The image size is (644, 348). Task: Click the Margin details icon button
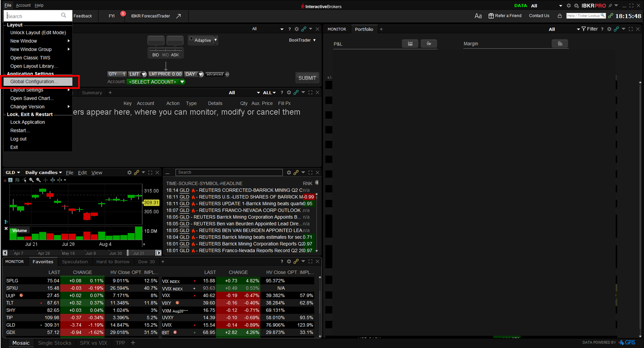(x=560, y=43)
